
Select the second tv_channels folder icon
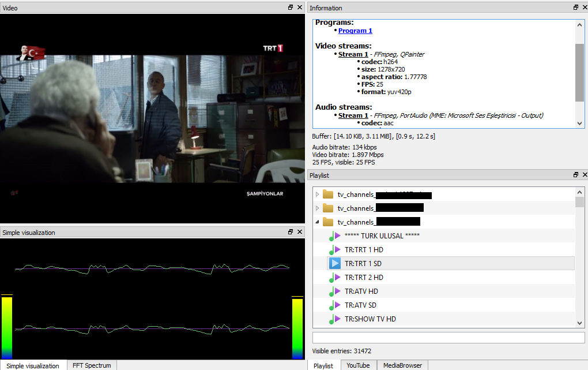coord(328,208)
